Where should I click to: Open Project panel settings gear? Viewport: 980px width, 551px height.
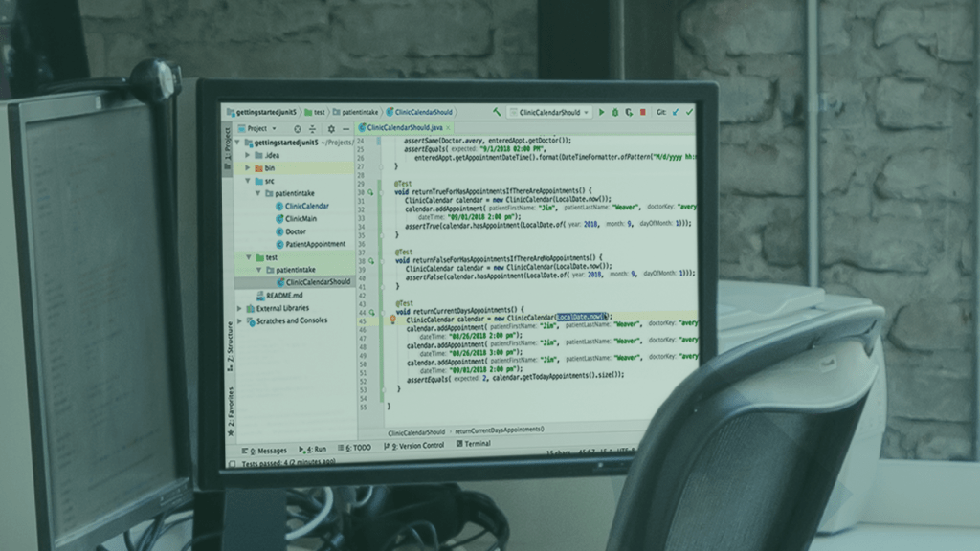[x=331, y=128]
